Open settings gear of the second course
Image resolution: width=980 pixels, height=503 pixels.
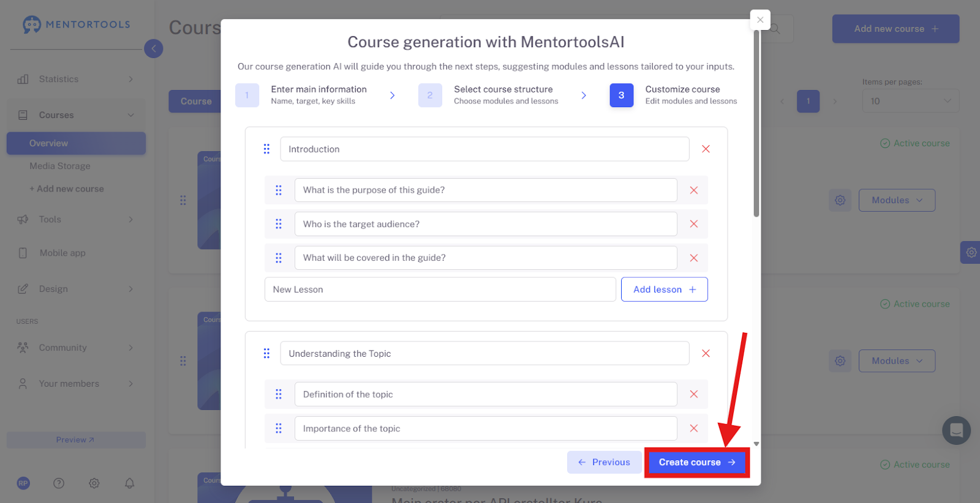point(840,361)
